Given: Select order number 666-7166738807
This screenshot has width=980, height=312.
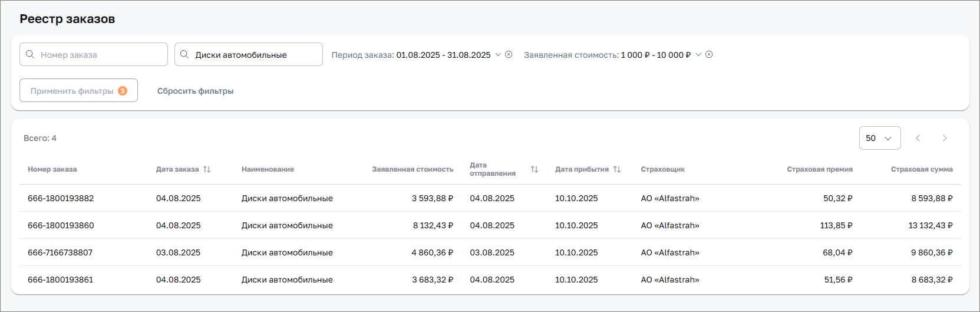Looking at the screenshot, I should point(60,252).
